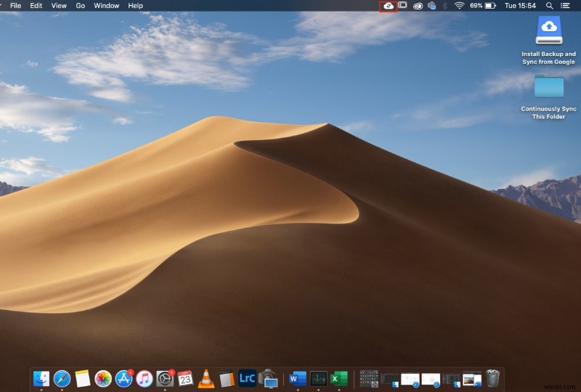581x392 pixels.
Task: Open the Wi-Fi status menu
Action: (x=460, y=6)
